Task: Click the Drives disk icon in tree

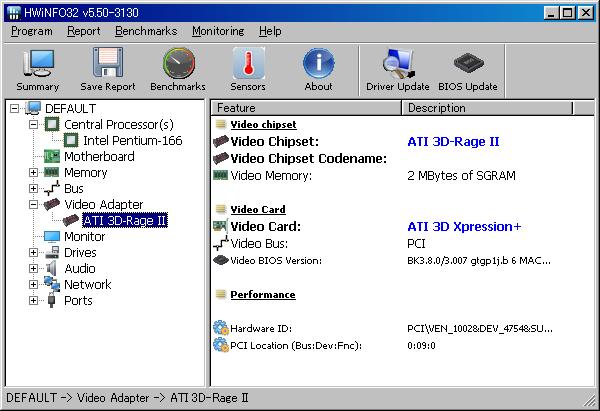Action: (52, 253)
